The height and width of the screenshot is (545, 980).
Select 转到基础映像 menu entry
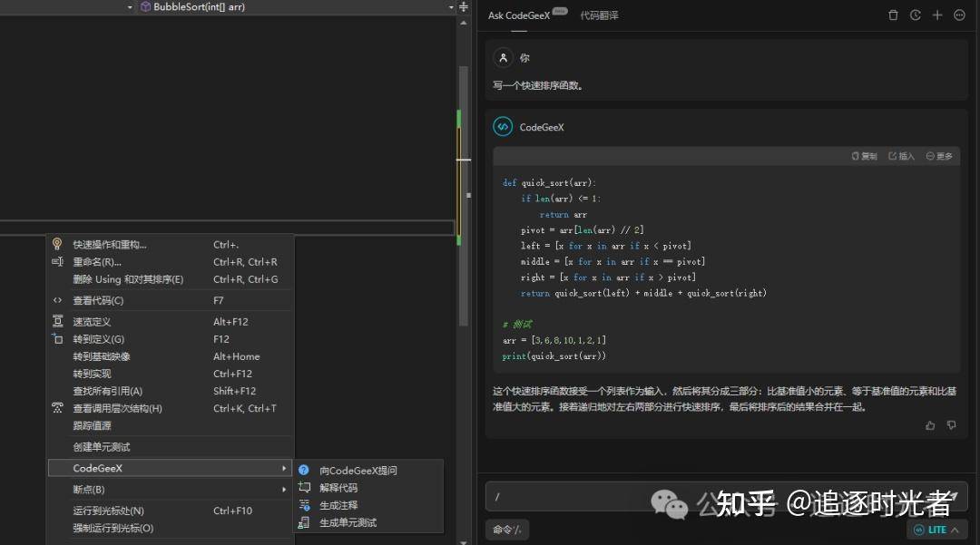(170, 357)
